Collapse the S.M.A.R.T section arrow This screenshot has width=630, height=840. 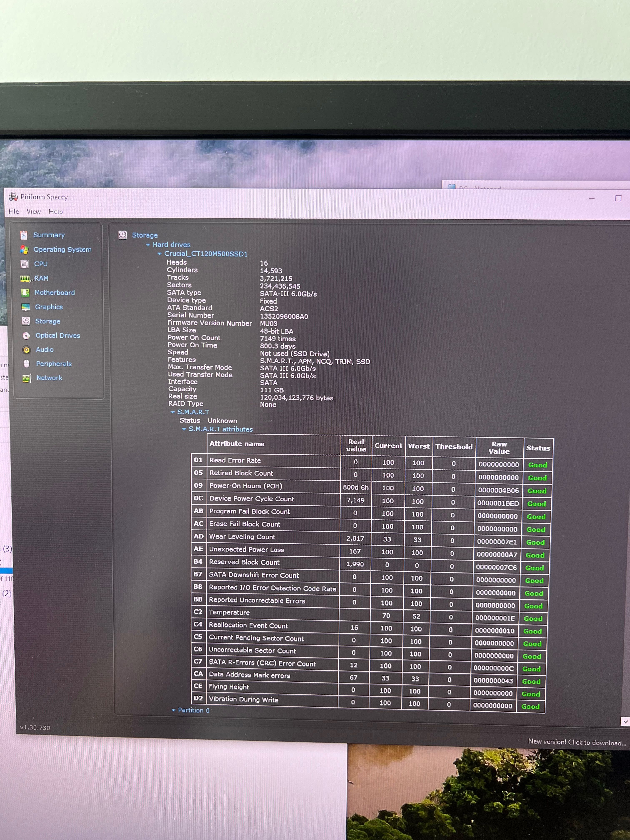point(173,412)
